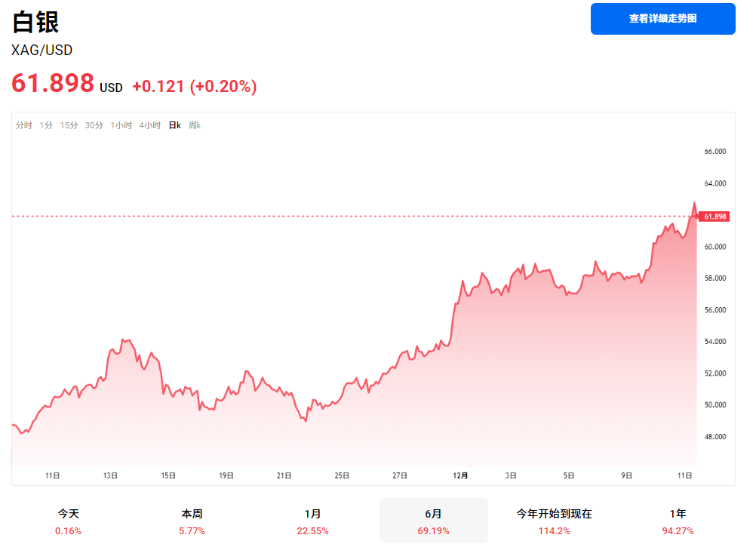
Task: Select the 1分 interval
Action: click(x=46, y=125)
